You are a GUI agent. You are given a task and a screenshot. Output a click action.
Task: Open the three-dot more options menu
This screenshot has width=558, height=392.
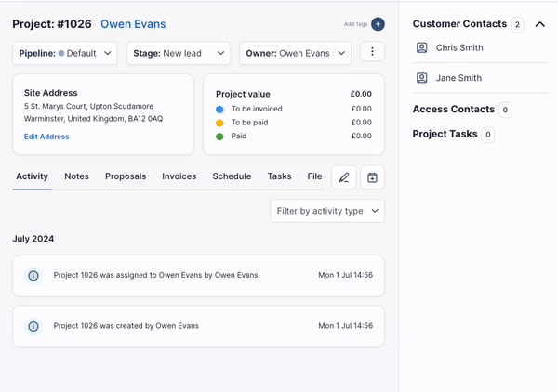(372, 53)
